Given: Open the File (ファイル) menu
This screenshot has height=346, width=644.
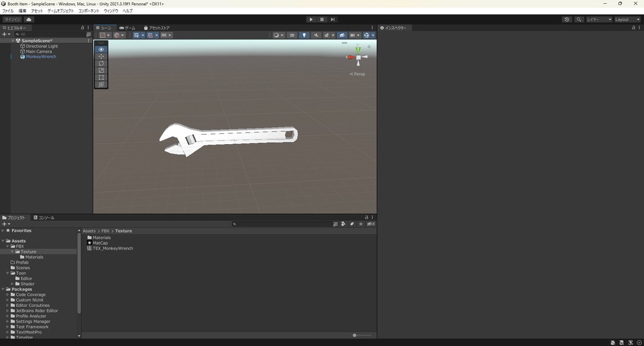Looking at the screenshot, I should click(x=8, y=11).
